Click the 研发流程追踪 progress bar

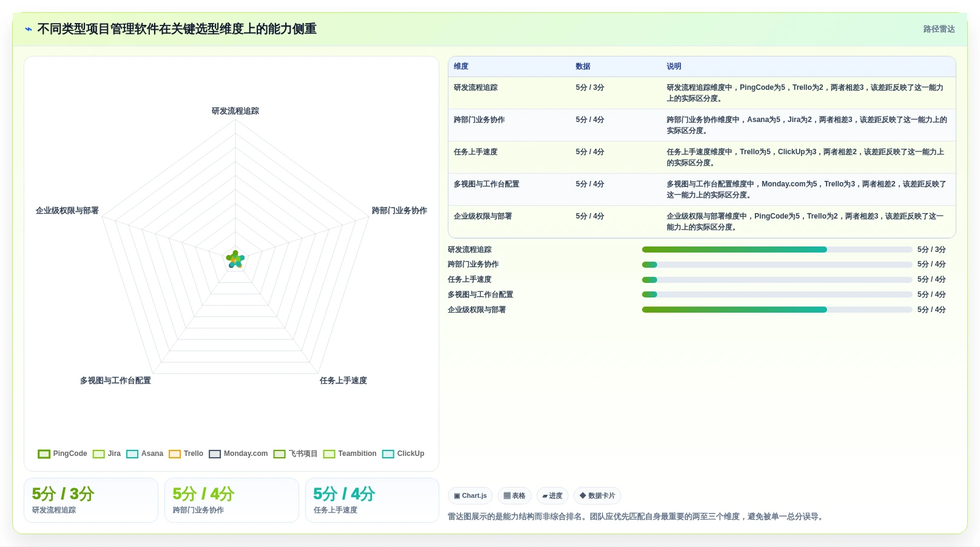(x=777, y=250)
